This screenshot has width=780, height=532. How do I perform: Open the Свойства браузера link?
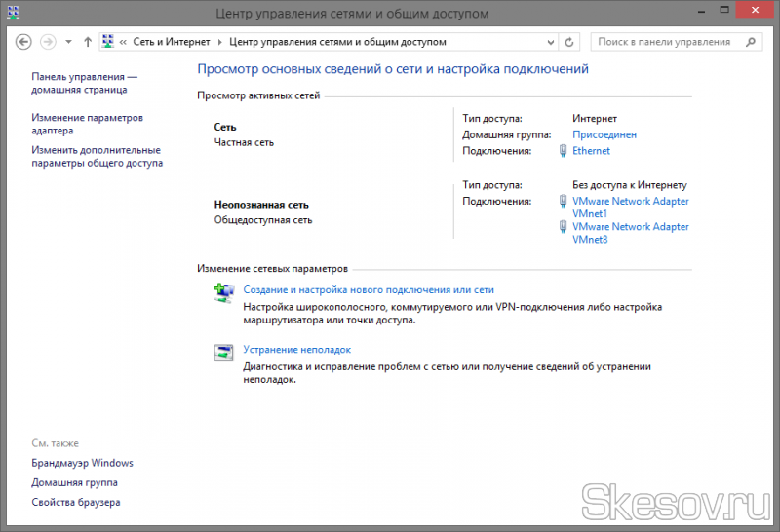click(x=76, y=502)
